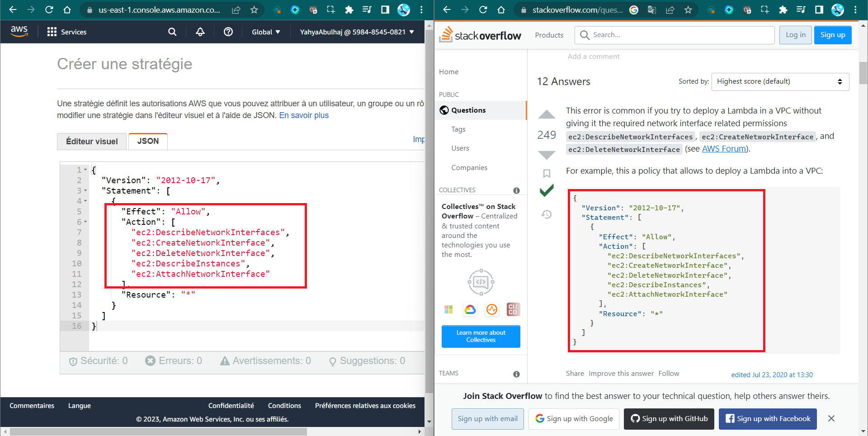Click Sign up with GitHub button
The height and width of the screenshot is (436, 868).
[669, 419]
